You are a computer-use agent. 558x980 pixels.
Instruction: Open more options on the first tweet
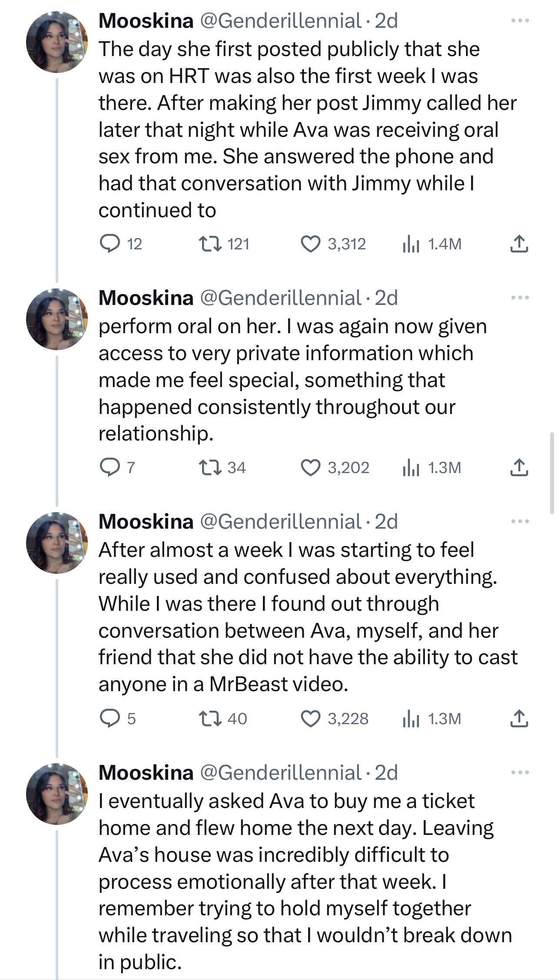click(520, 20)
